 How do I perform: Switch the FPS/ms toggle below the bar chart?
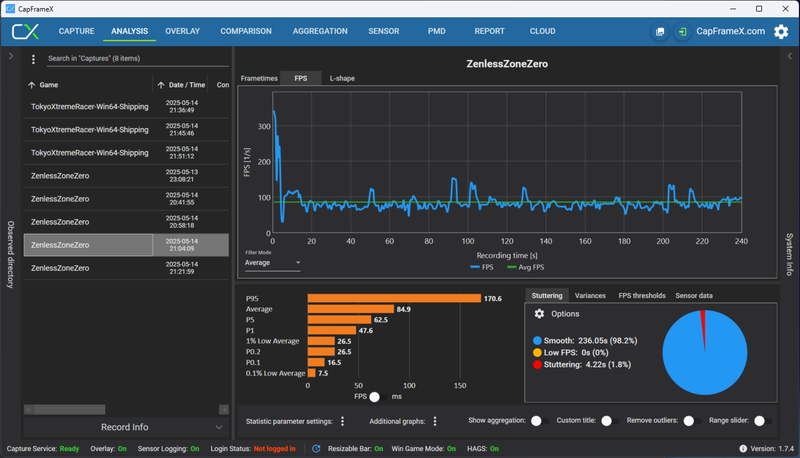(x=378, y=397)
